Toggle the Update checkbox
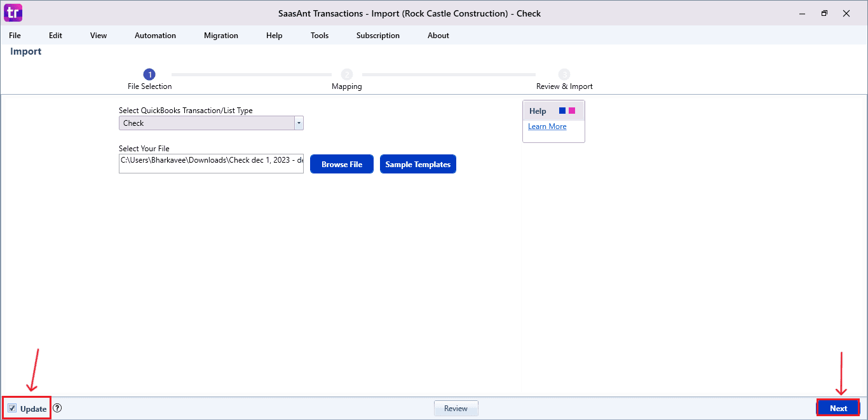 (12, 409)
